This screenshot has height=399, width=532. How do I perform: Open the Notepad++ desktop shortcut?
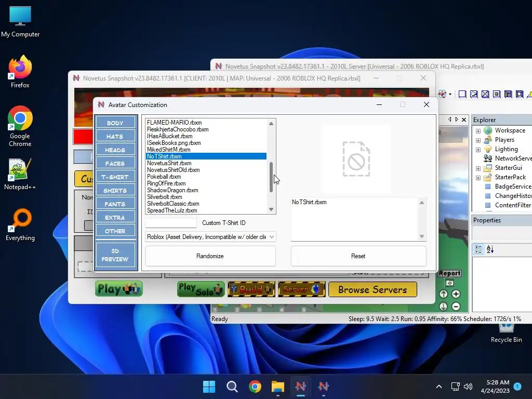(x=20, y=174)
